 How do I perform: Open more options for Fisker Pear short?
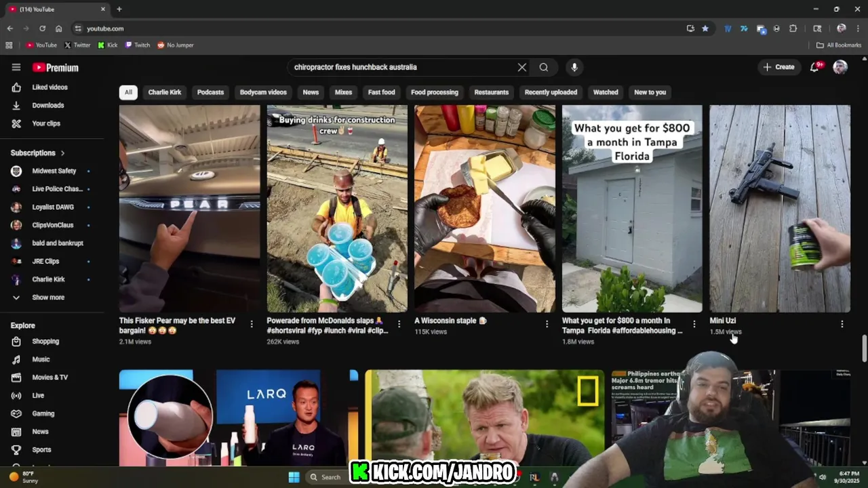(x=252, y=325)
